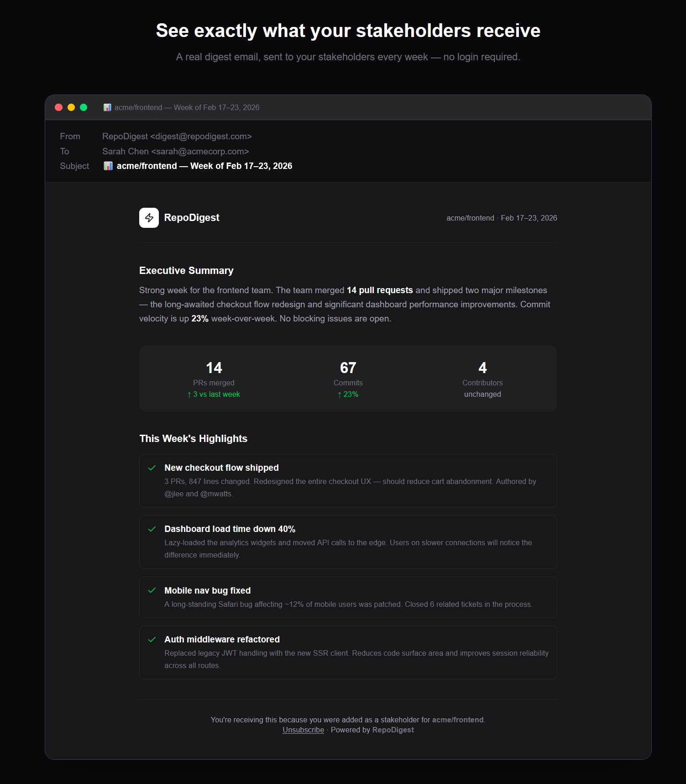Click the checkmark beside 'Auth middleware refactored'
Image resolution: width=686 pixels, height=784 pixels.
(152, 640)
